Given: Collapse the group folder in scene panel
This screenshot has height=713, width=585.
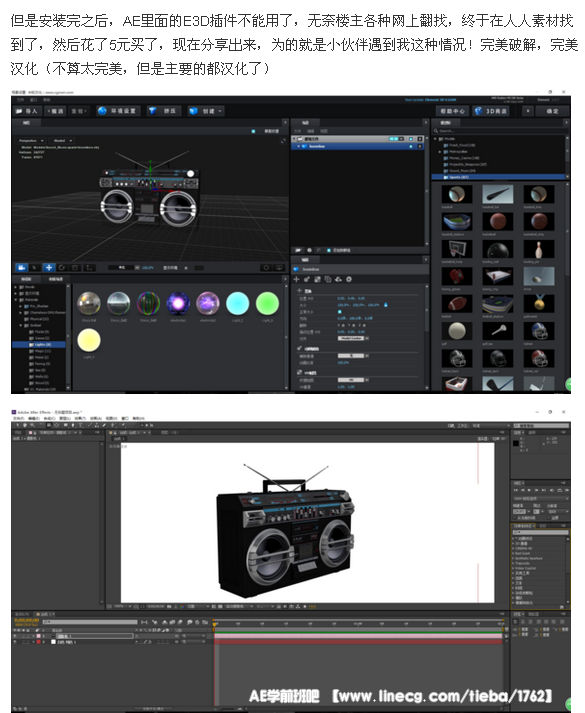Looking at the screenshot, I should (x=295, y=139).
